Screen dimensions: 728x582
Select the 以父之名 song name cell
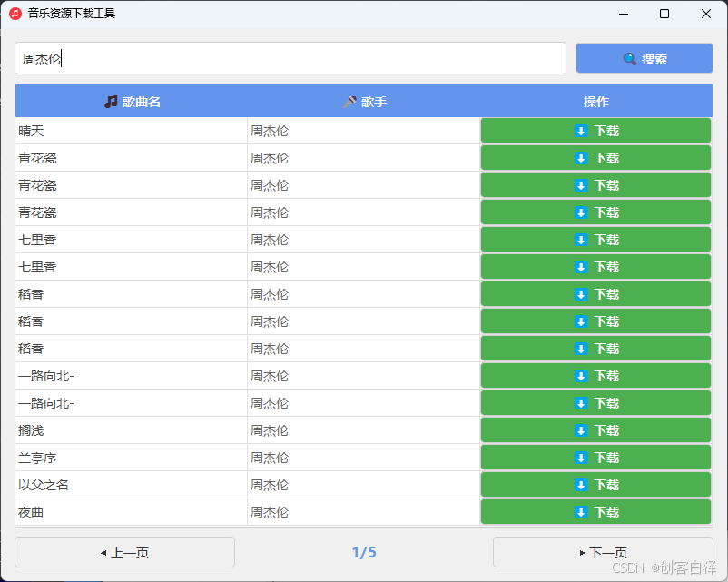(132, 485)
